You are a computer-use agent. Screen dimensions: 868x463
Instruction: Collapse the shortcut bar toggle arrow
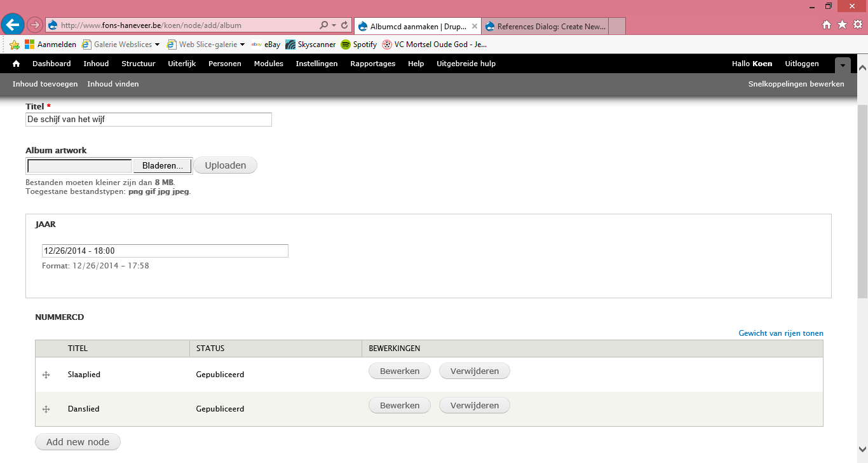[843, 65]
